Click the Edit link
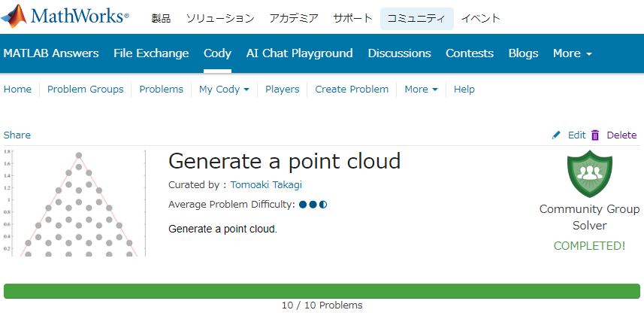The height and width of the screenshot is (313, 644). click(x=576, y=135)
